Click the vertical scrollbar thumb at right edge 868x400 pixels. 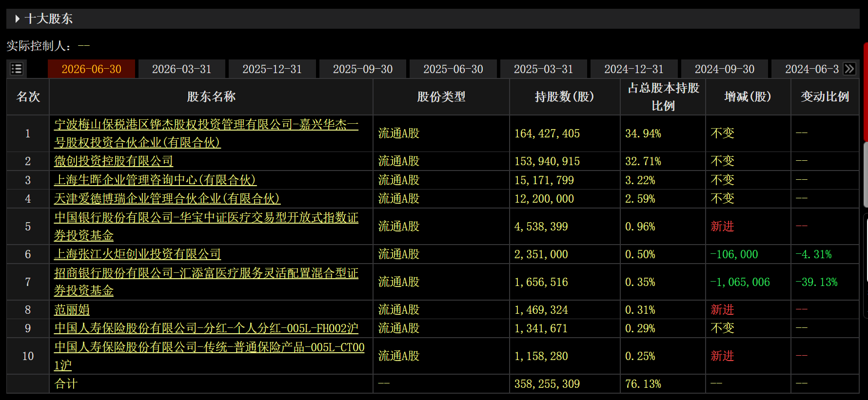[866, 174]
